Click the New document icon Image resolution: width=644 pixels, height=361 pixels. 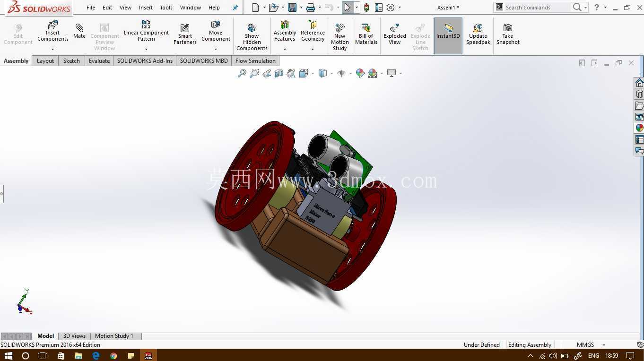click(x=255, y=8)
